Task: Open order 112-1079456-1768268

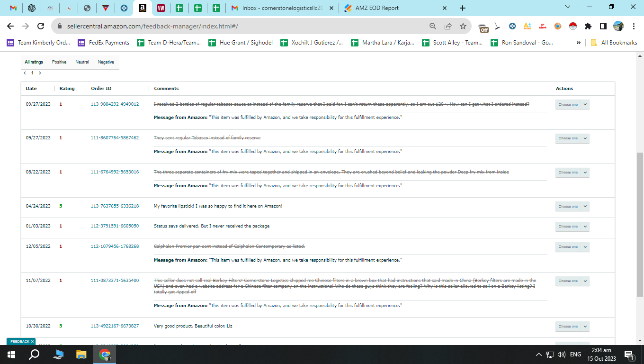Action: (115, 246)
